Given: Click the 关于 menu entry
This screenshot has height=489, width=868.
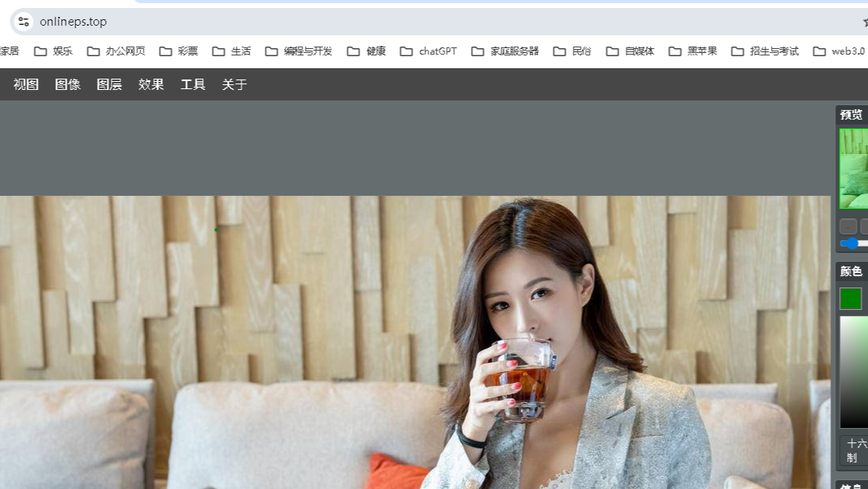Looking at the screenshot, I should [234, 84].
